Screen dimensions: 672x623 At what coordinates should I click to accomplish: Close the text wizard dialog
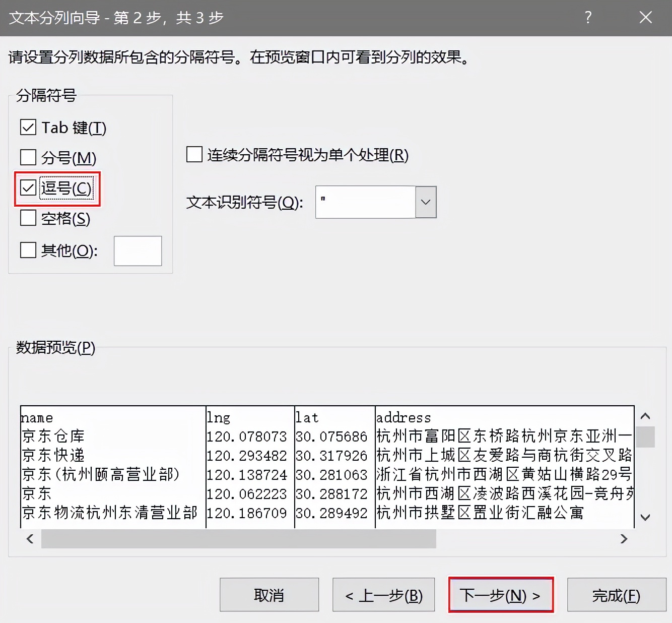pyautogui.click(x=645, y=18)
